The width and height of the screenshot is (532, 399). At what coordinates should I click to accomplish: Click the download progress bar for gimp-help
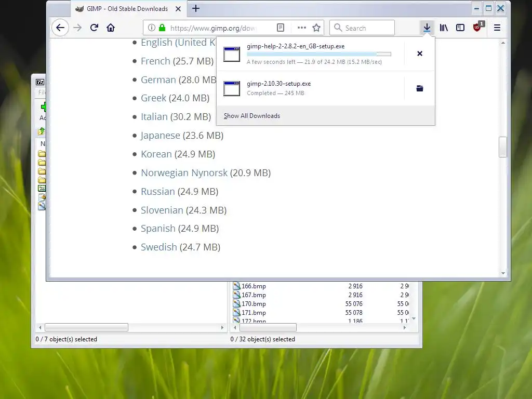319,54
